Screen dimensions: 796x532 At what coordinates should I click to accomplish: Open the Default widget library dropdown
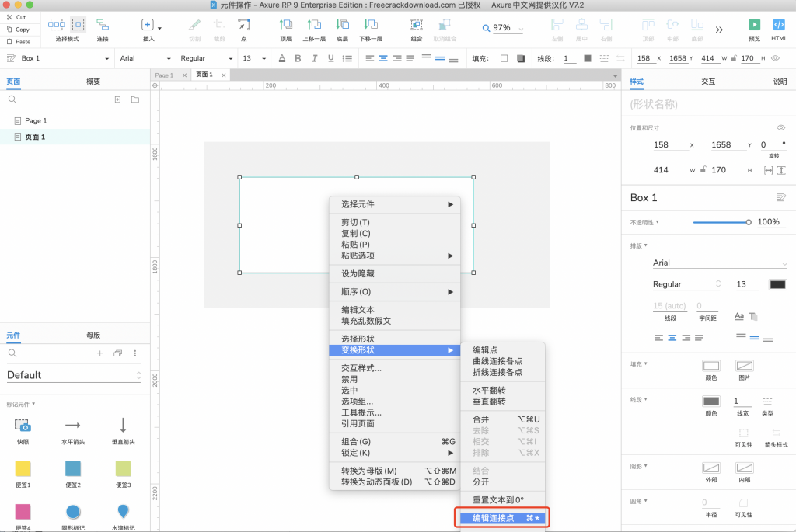coord(74,375)
